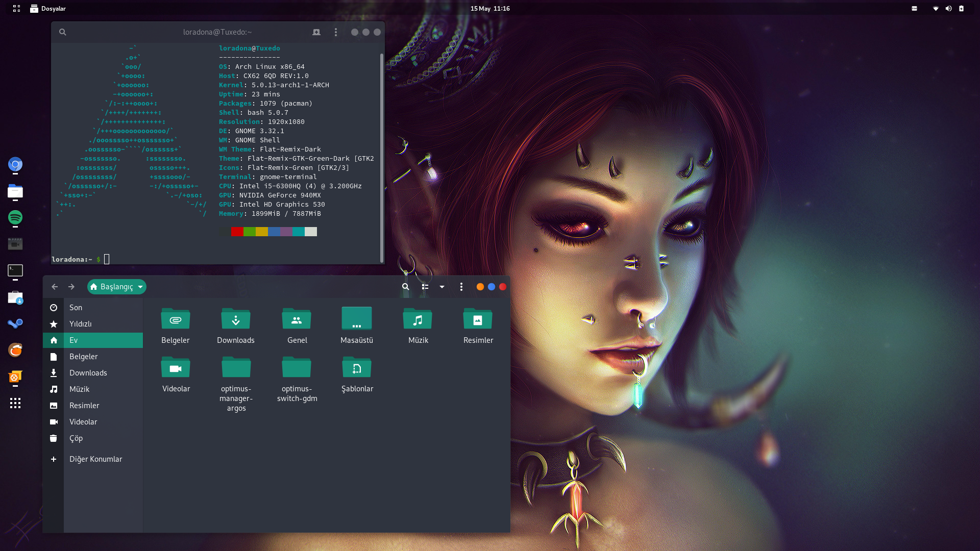Open the Dosyalar app menu
980x551 pixels.
click(x=48, y=9)
